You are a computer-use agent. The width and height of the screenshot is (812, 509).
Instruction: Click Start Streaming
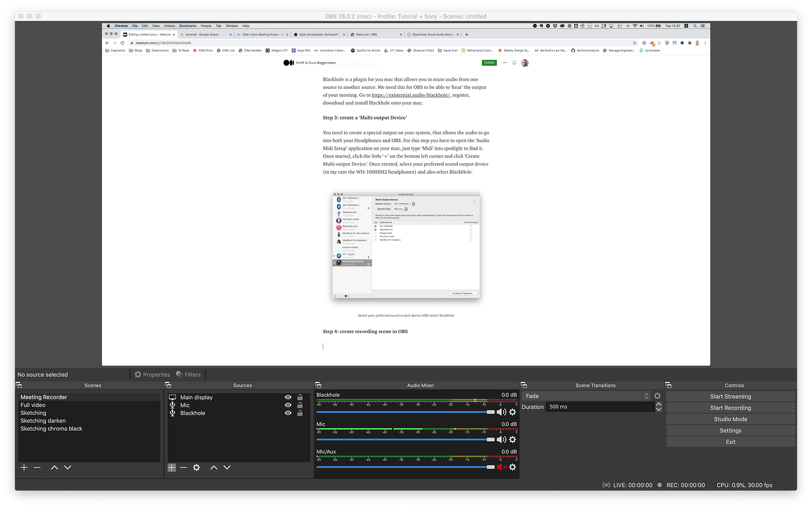coord(730,396)
